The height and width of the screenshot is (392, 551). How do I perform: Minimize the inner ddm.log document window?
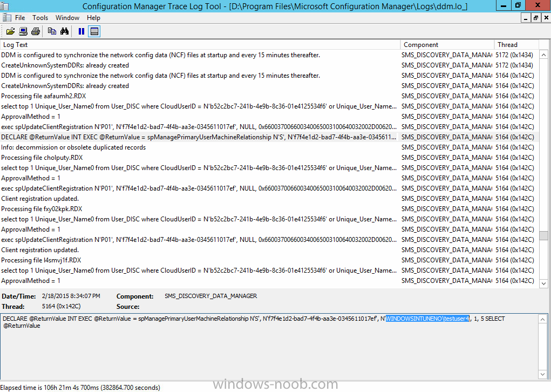(526, 18)
